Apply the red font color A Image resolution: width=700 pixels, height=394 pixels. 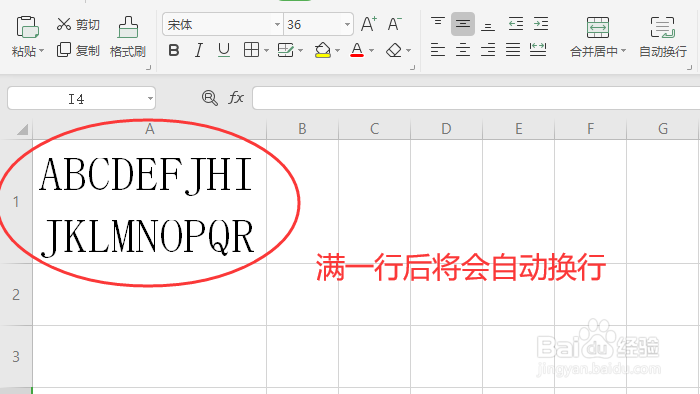coord(357,50)
